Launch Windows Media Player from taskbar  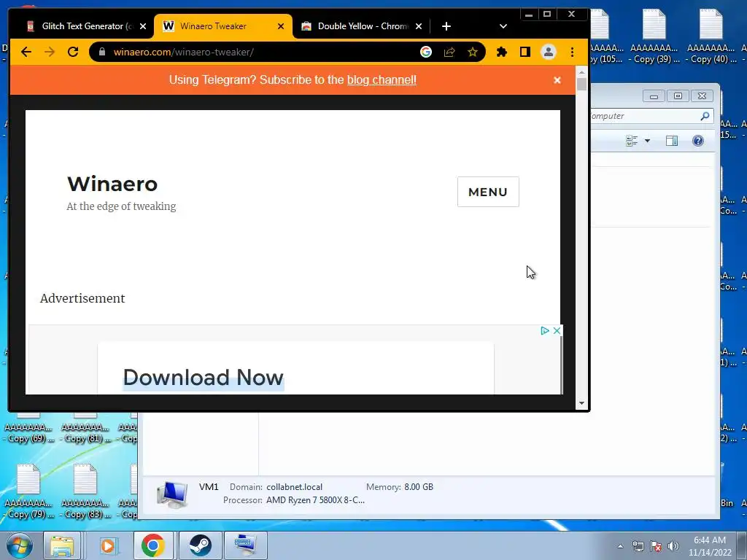click(x=108, y=545)
